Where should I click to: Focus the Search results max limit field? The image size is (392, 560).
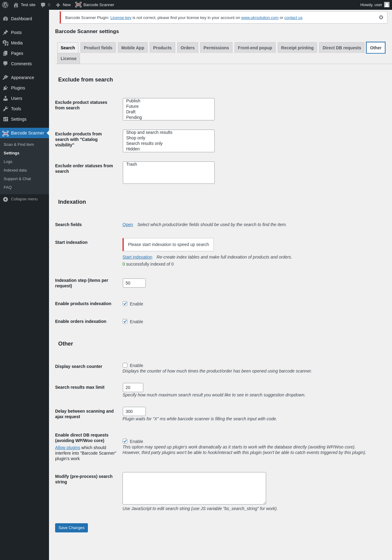tap(133, 388)
